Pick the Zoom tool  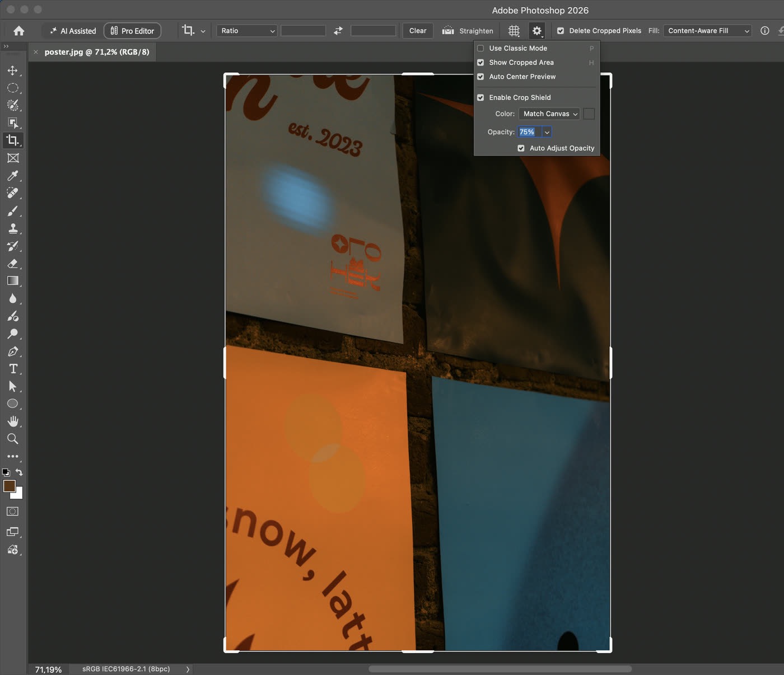pos(13,439)
